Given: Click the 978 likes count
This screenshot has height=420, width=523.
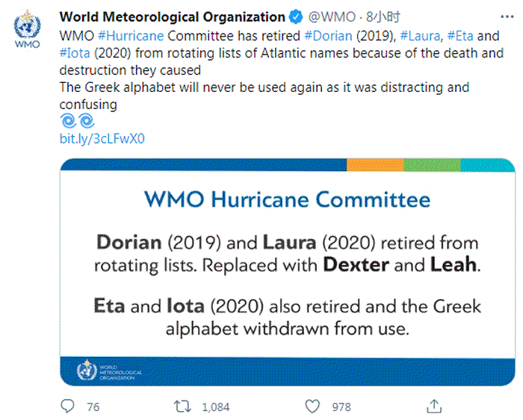Looking at the screenshot, I should click(x=341, y=407).
